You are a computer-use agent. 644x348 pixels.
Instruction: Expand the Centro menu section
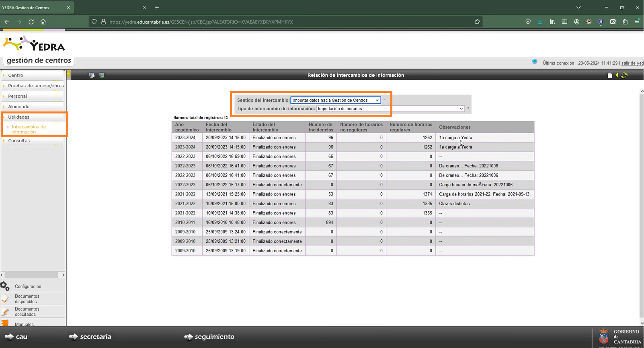[33, 75]
